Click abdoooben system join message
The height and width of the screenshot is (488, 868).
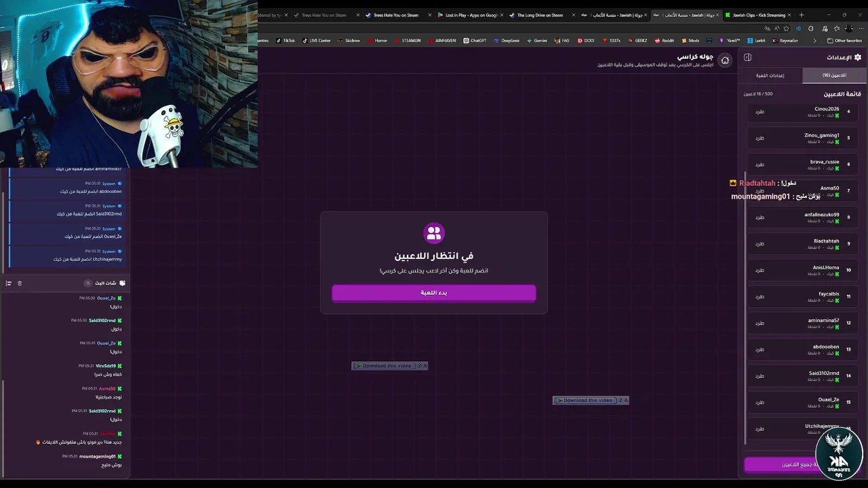click(66, 188)
